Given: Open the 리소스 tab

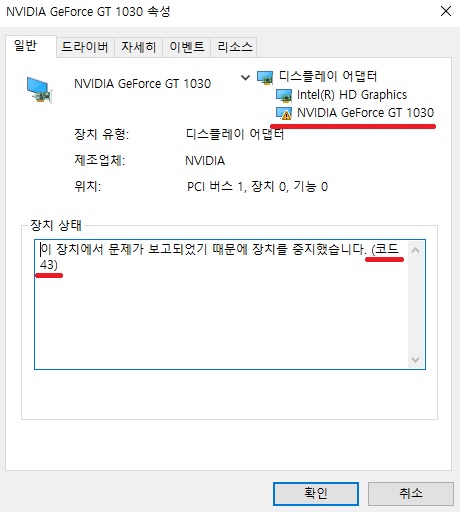Looking at the screenshot, I should point(234,47).
